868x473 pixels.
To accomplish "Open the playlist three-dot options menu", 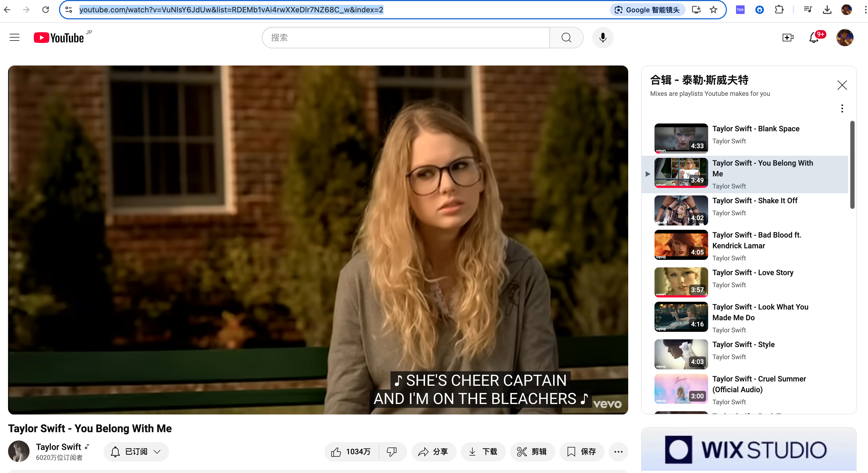I will point(842,108).
